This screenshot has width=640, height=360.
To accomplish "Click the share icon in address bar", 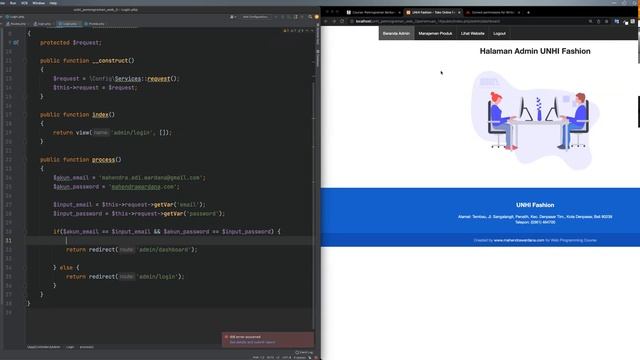I will tap(598, 21).
